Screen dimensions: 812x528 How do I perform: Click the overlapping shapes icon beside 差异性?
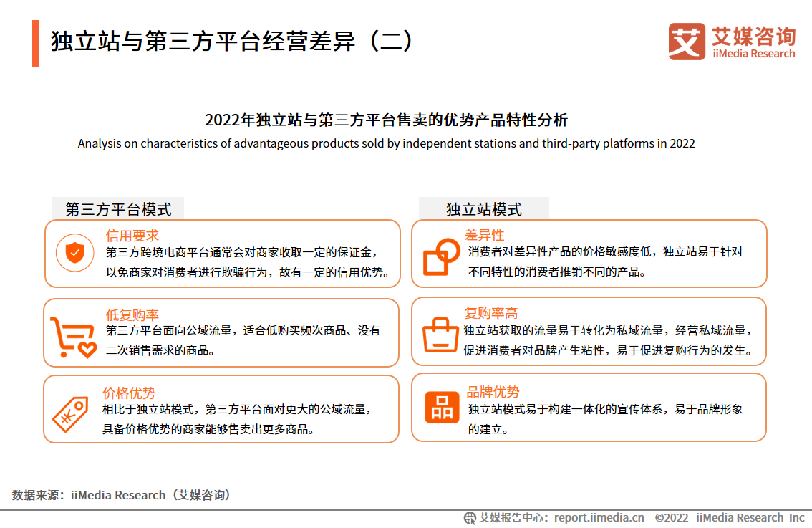click(441, 256)
